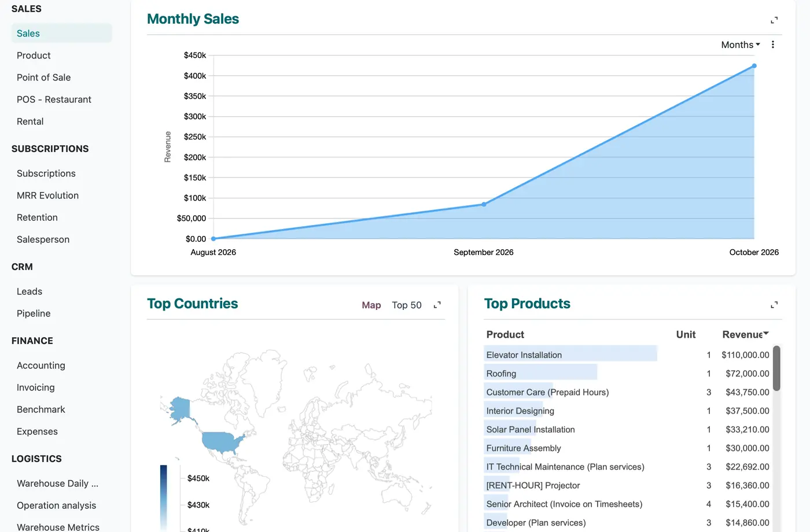Click the Product column header
The height and width of the screenshot is (532, 810).
click(505, 334)
